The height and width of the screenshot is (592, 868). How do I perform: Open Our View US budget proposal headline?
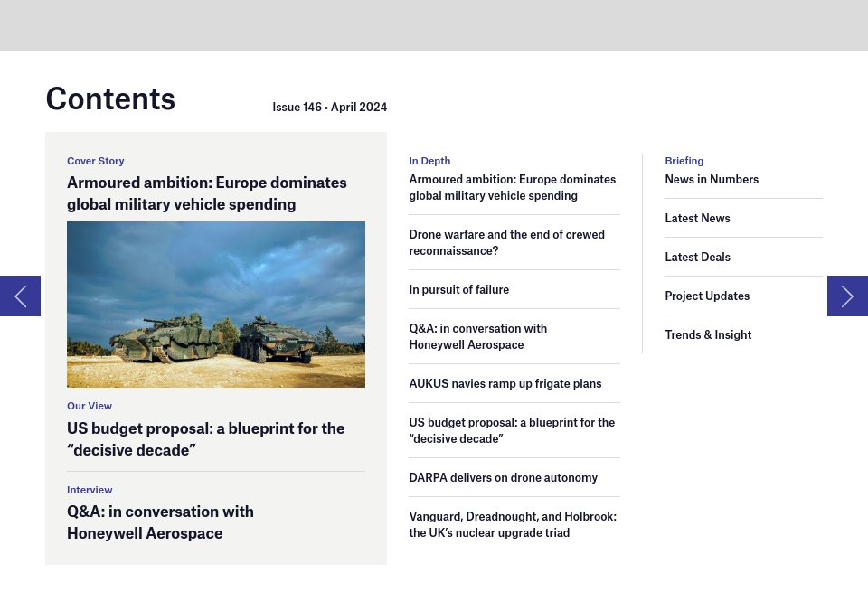(206, 439)
